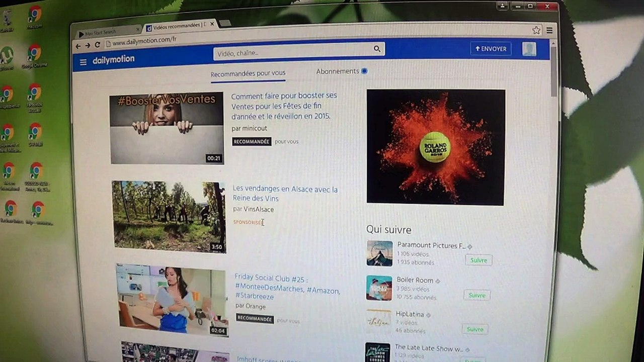
Task: Open The Late Late Show w... channel name
Action: tap(429, 348)
